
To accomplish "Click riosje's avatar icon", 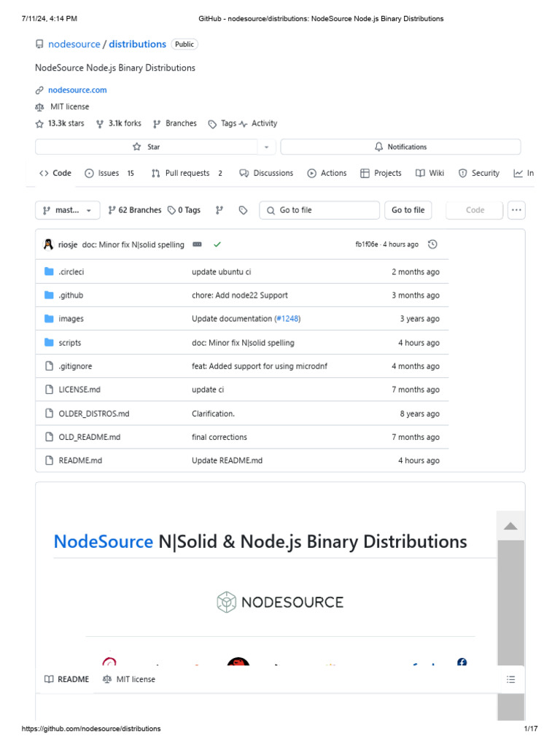I will [49, 244].
